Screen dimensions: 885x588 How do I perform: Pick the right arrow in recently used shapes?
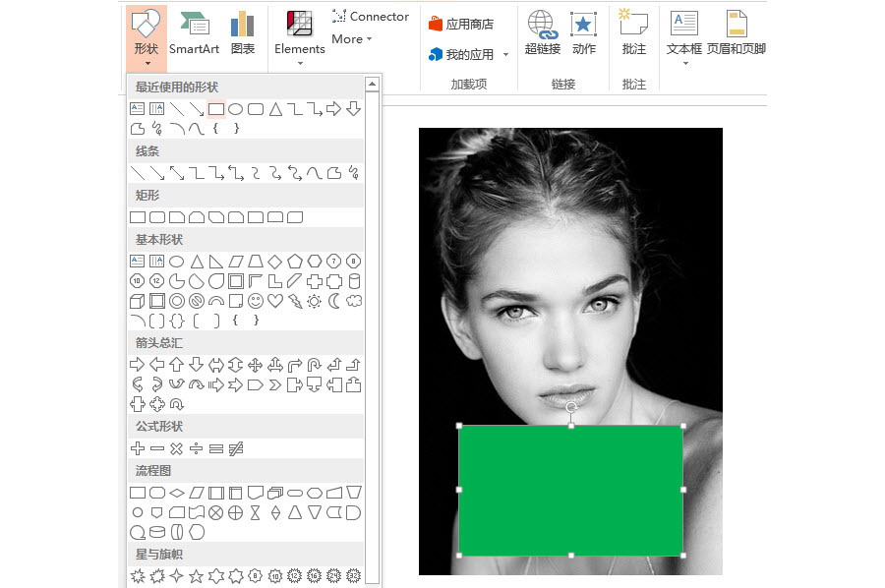pos(333,109)
